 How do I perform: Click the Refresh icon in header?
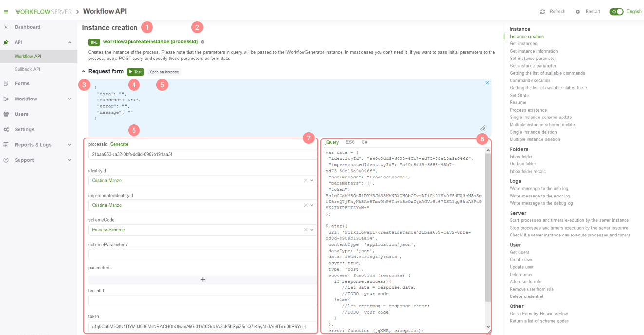pos(542,11)
